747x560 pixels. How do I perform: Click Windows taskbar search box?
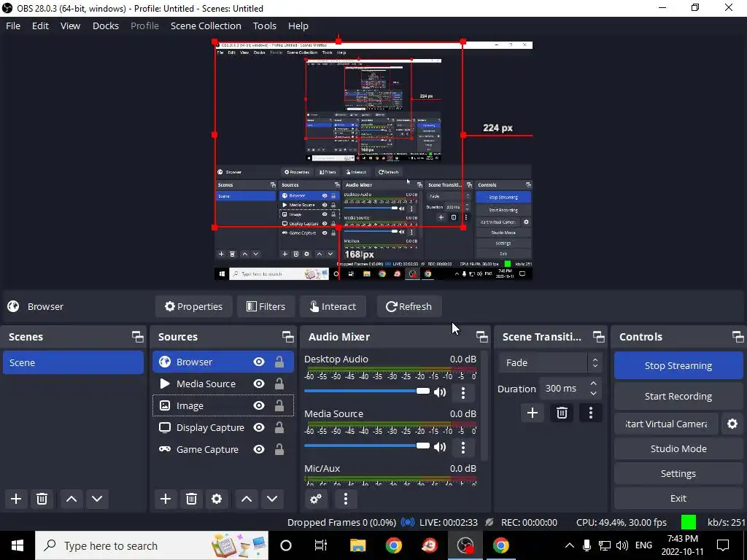coord(152,545)
